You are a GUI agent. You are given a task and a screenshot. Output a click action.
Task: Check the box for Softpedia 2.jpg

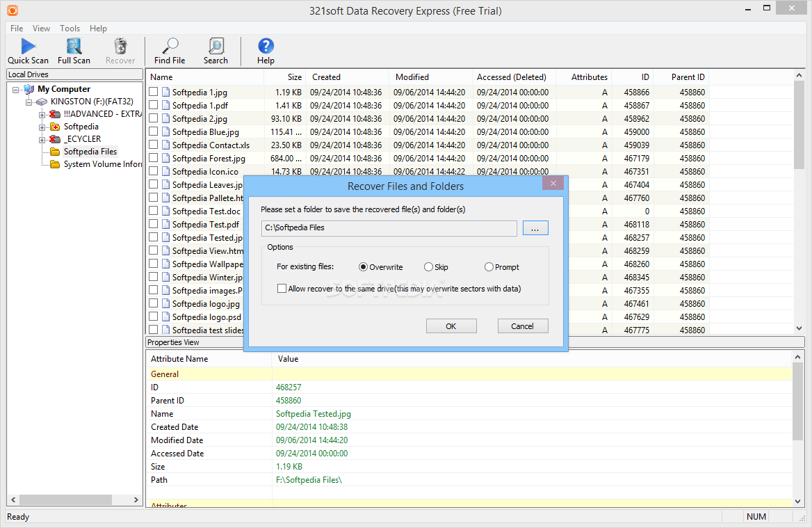(153, 118)
